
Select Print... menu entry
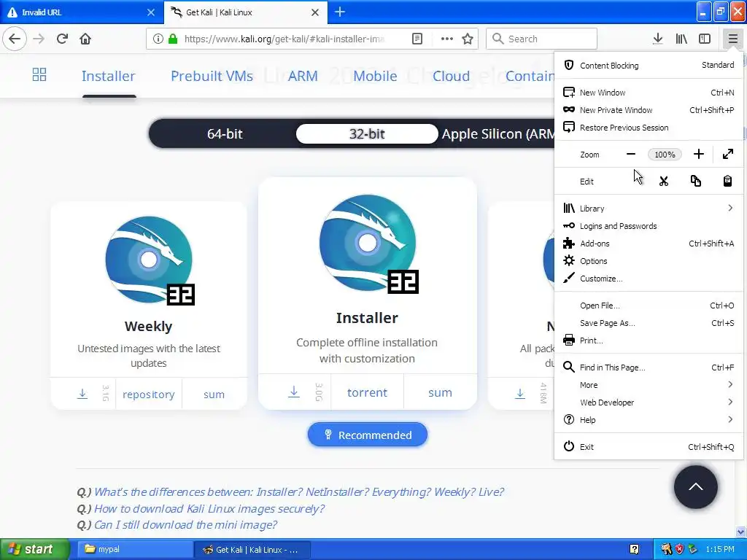[649, 341]
